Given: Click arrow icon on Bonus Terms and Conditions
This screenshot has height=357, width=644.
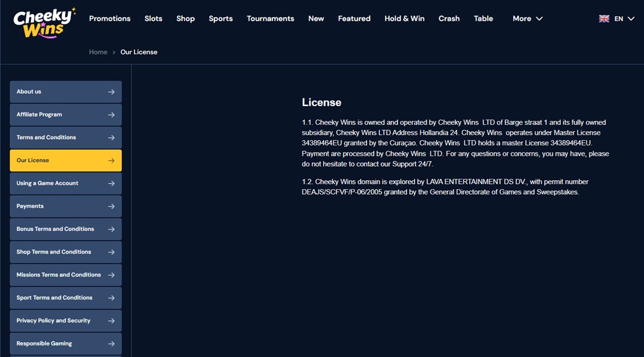Looking at the screenshot, I should pos(111,230).
